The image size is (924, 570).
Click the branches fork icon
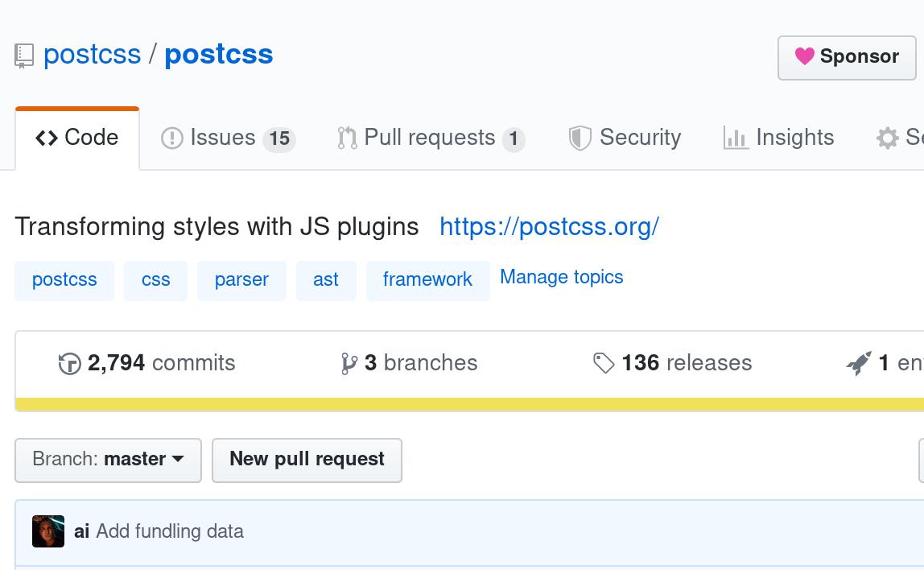click(x=349, y=363)
